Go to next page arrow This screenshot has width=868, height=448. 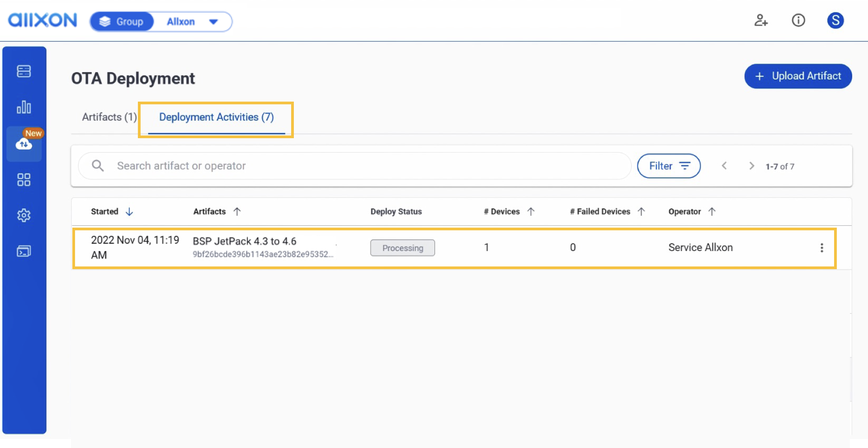click(751, 166)
